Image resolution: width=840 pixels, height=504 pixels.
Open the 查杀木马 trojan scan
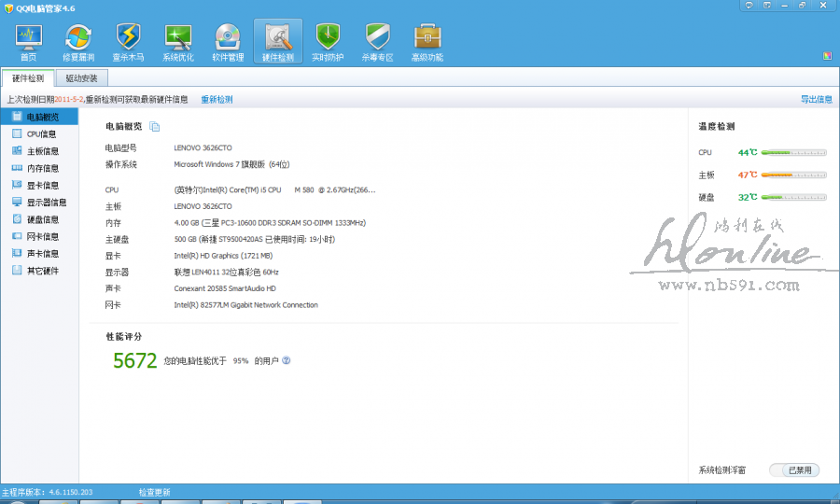click(x=128, y=42)
